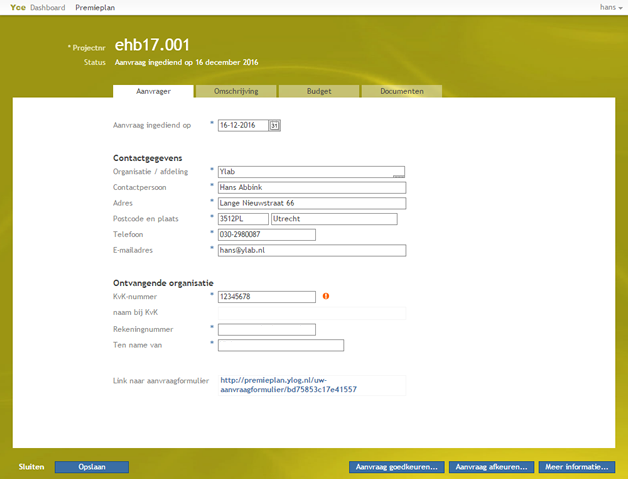The height and width of the screenshot is (479, 628).
Task: Focus the Telefoon input field
Action: pyautogui.click(x=267, y=235)
